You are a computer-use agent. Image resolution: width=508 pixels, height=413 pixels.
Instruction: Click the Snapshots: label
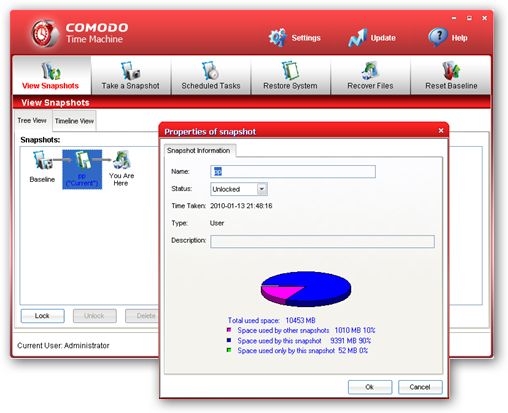pos(40,140)
